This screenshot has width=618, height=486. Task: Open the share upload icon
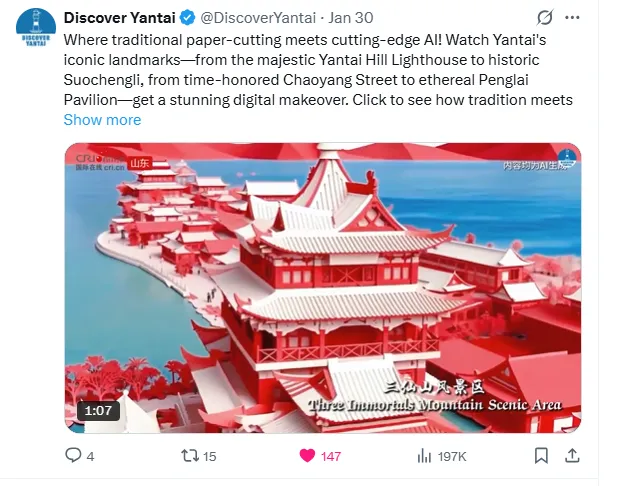coord(572,456)
